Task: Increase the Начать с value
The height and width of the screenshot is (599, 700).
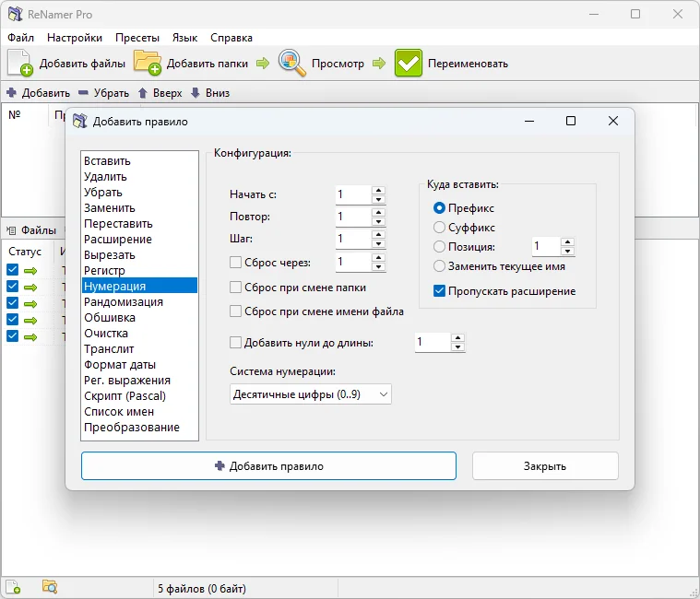Action: coord(378,190)
